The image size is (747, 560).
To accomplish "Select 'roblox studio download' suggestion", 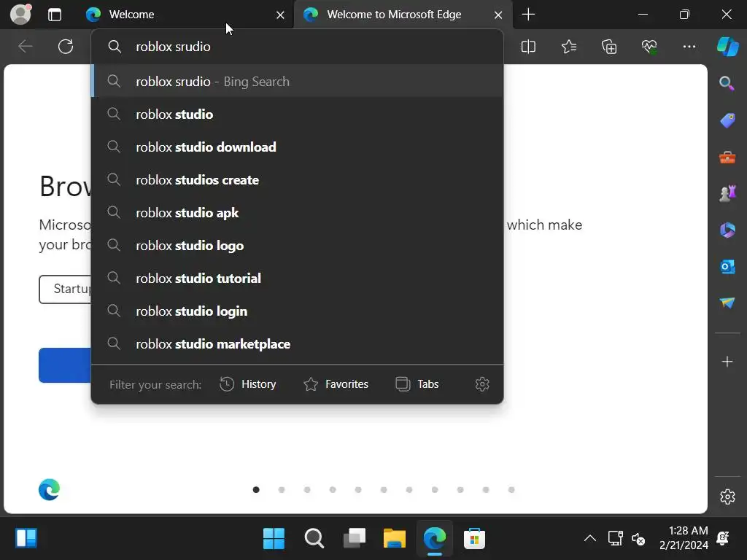I will (x=298, y=147).
